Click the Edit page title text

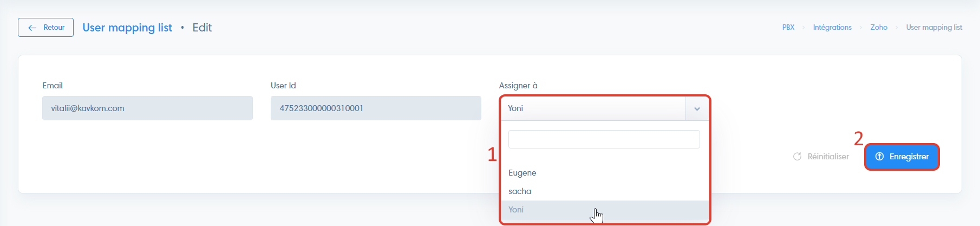[202, 28]
